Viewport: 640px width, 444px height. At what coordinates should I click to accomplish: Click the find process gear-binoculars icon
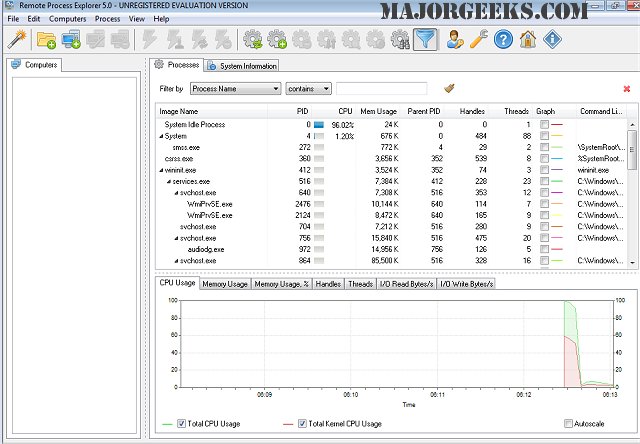point(400,40)
